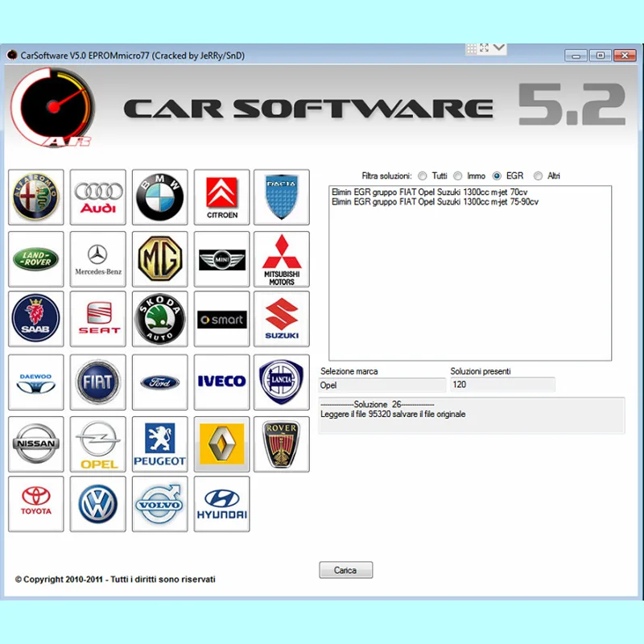
Task: Click the Soluzione 26 description box
Action: [472, 415]
